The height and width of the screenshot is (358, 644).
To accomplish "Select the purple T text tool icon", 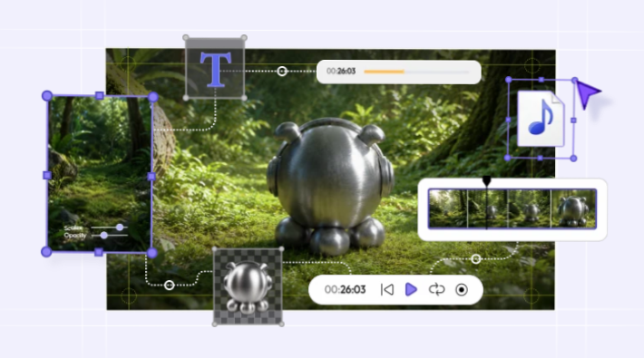I will (216, 70).
